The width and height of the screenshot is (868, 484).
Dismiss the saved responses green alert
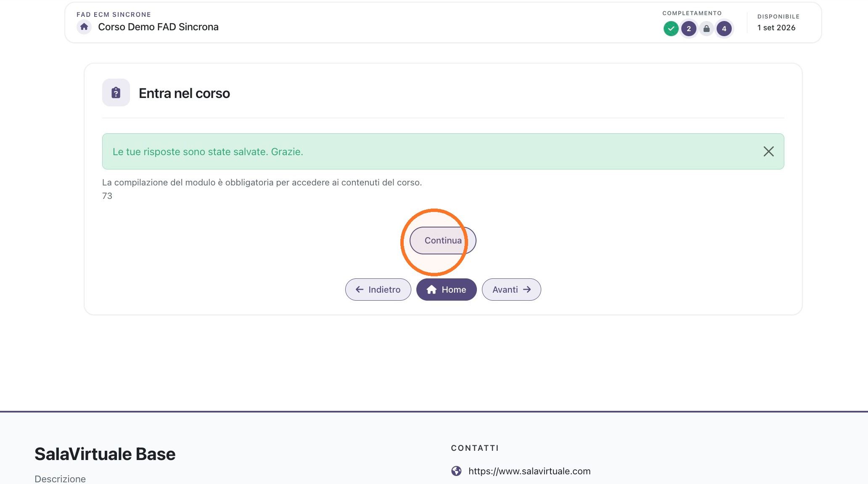pos(768,151)
